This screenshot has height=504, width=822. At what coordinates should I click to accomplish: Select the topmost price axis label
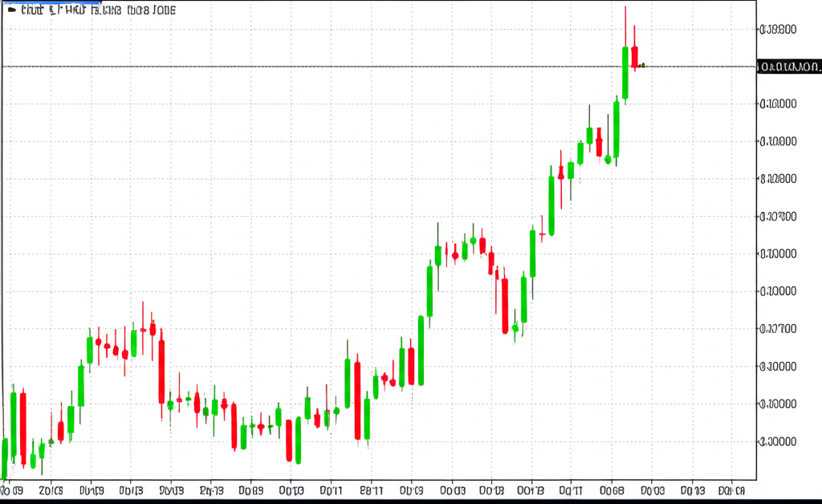point(777,30)
